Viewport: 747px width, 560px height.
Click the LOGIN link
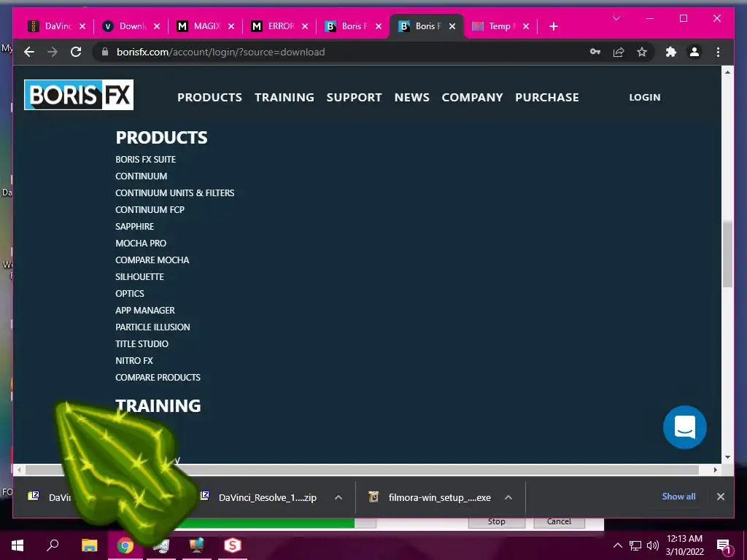645,97
